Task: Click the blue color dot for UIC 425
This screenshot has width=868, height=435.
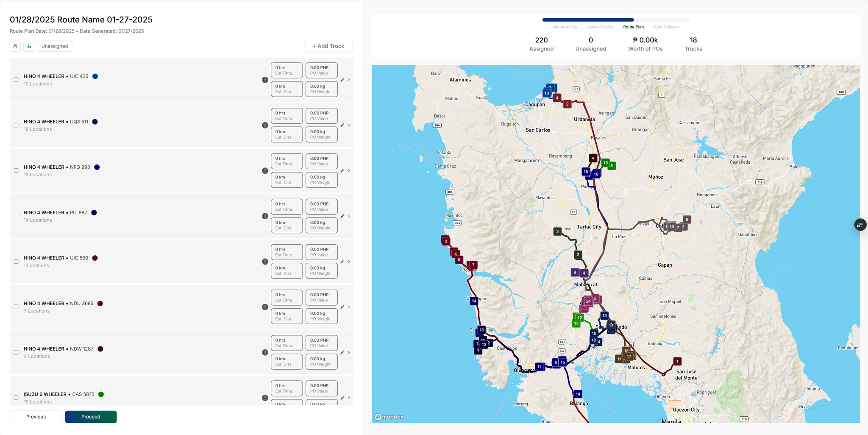Action: pyautogui.click(x=95, y=76)
